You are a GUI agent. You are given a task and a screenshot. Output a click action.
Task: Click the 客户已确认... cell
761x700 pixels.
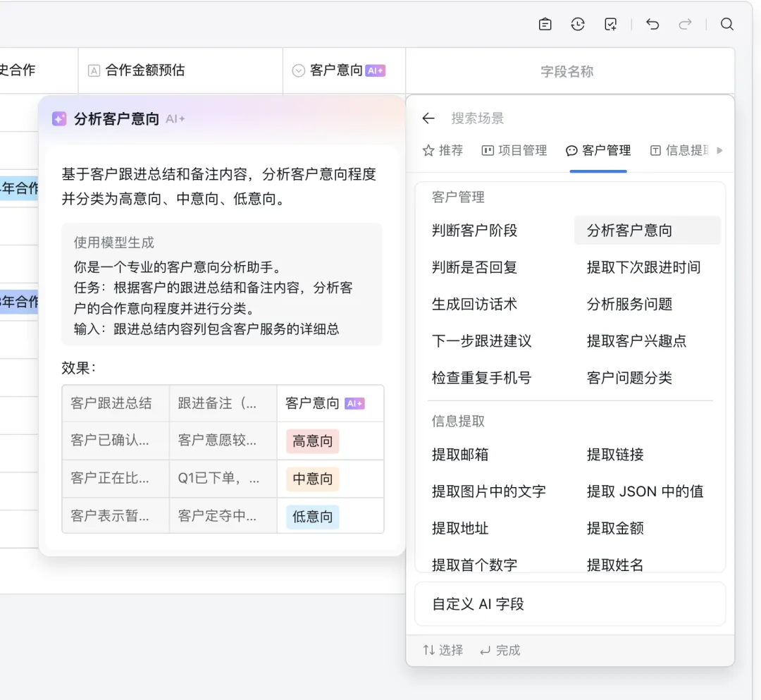116,441
